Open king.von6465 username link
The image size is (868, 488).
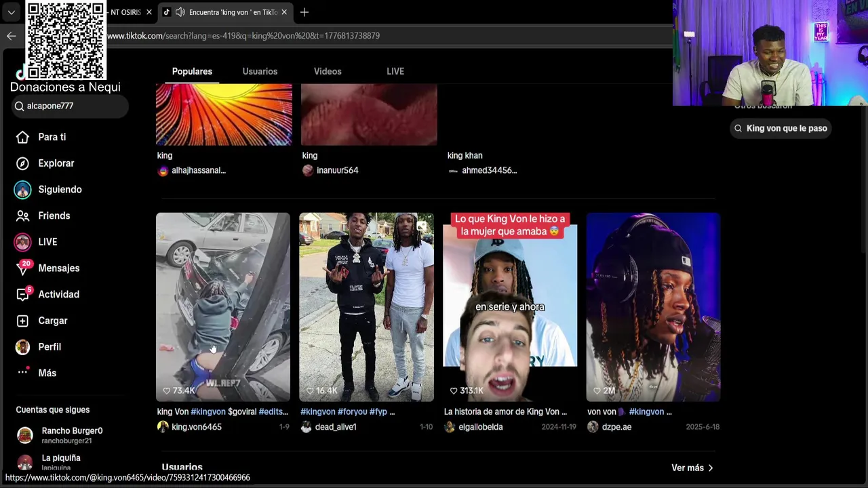197,427
